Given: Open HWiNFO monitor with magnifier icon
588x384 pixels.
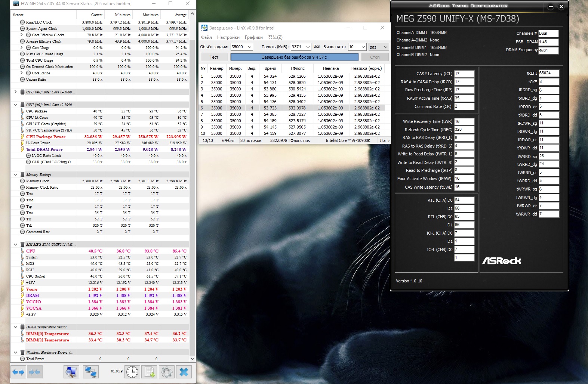Looking at the screenshot, I should coord(71,372).
